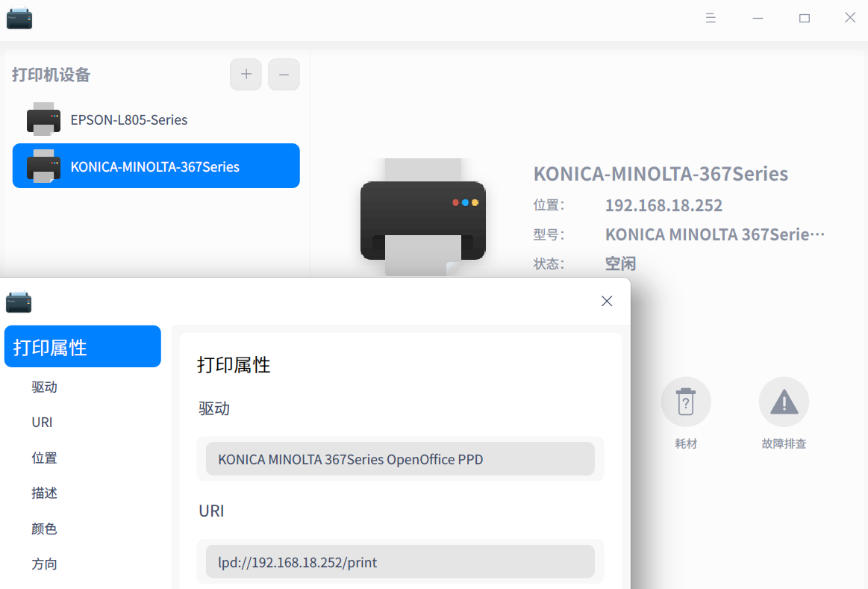The height and width of the screenshot is (589, 868).
Task: Jump to URI section in sidebar
Action: click(42, 423)
